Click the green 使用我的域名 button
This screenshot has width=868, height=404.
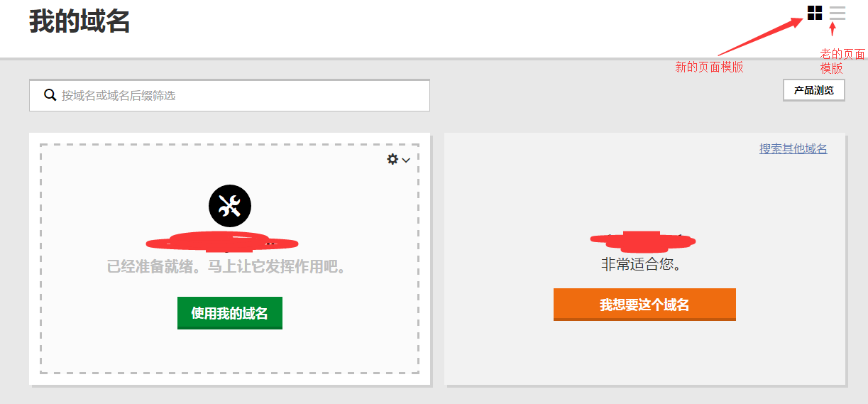coord(230,313)
